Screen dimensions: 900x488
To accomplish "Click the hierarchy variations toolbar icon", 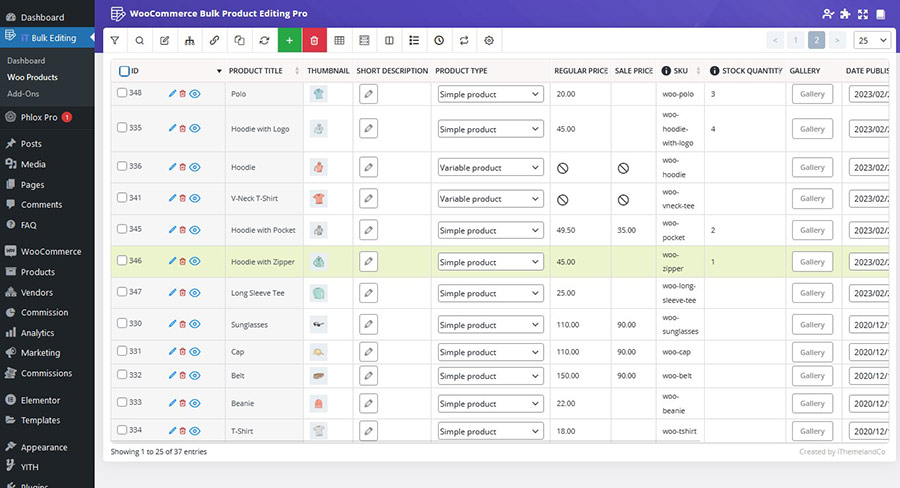I will [189, 41].
